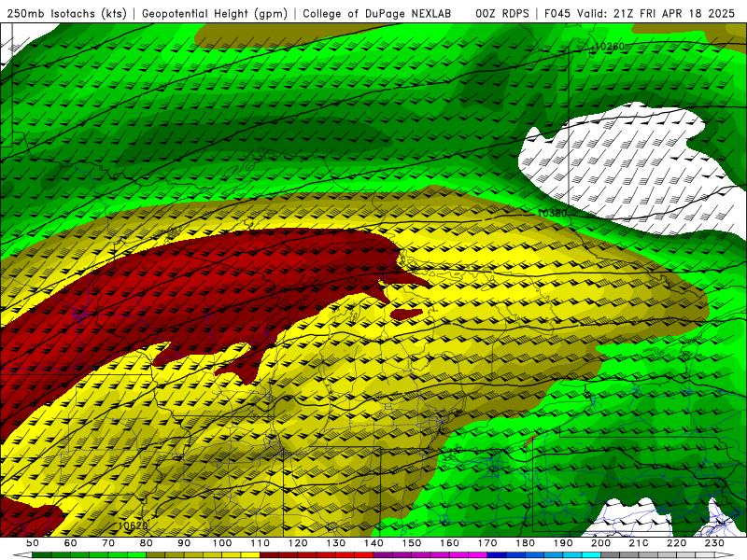Click the 100 value on the color scale
This screenshot has width=747, height=560.
(222, 543)
